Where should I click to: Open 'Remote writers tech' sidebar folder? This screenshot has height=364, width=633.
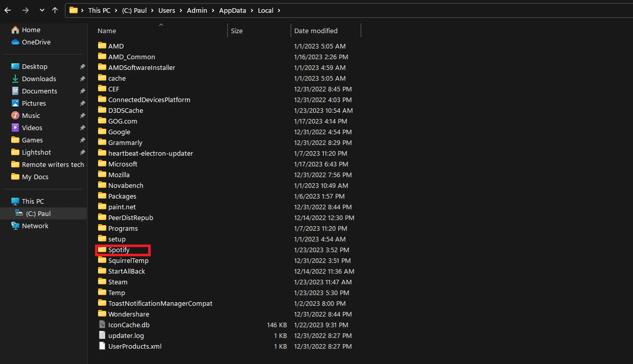pyautogui.click(x=48, y=165)
